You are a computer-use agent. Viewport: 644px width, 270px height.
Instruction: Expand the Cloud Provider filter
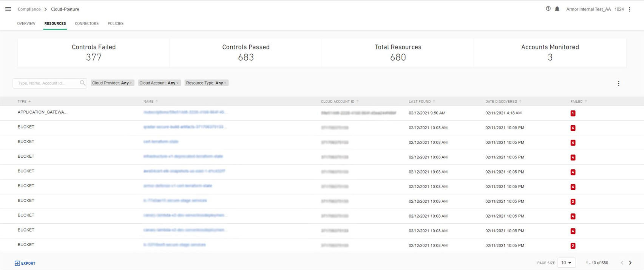(x=112, y=83)
